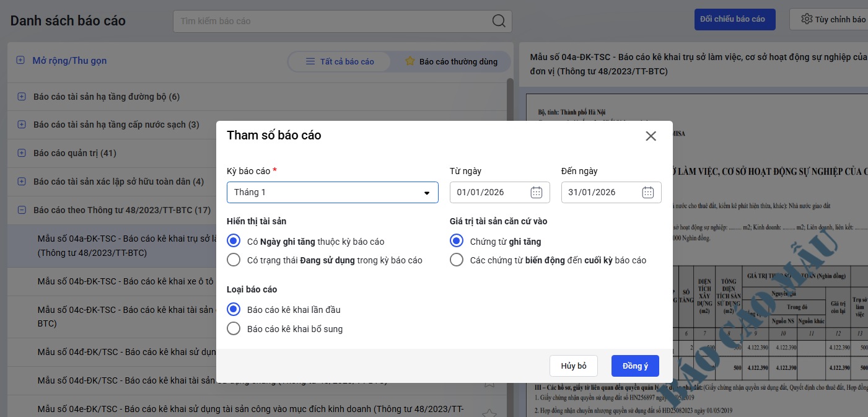This screenshot has height=417, width=868.
Task: Expand the 'Báo cáo quản trị (41)' group
Action: tap(22, 153)
